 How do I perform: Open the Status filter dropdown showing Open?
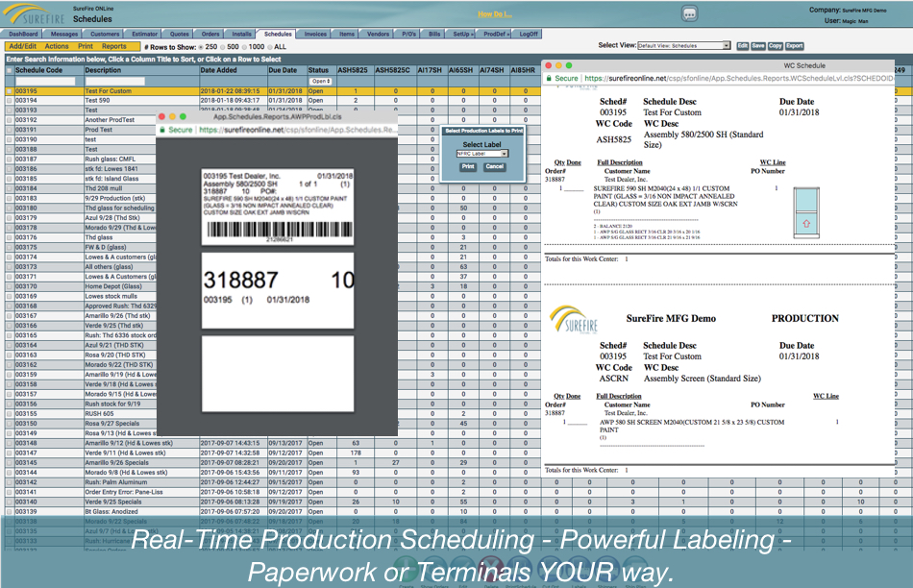(320, 82)
